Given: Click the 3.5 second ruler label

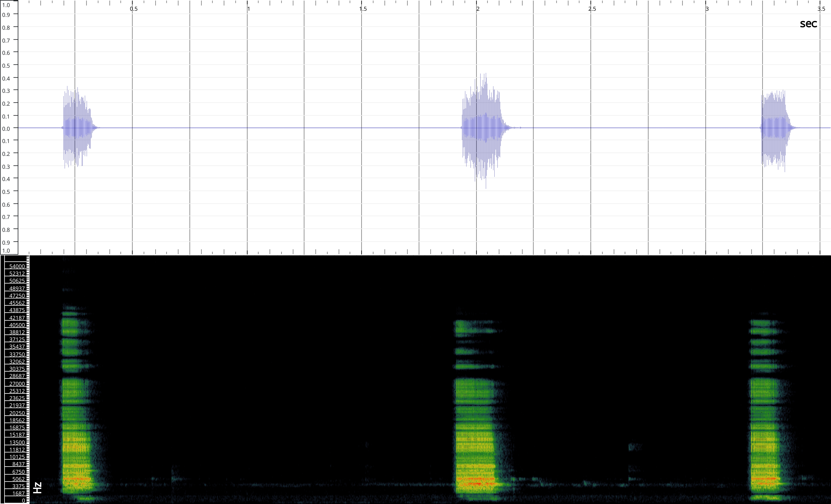Looking at the screenshot, I should coord(821,9).
